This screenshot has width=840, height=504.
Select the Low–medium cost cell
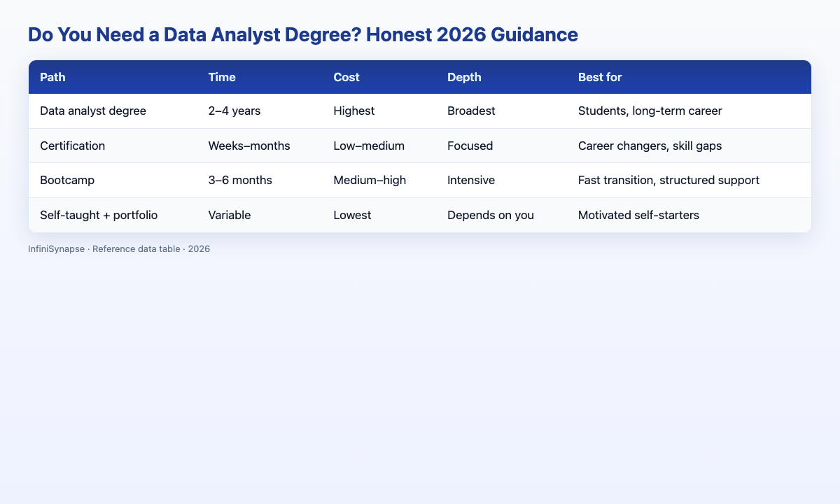point(367,146)
